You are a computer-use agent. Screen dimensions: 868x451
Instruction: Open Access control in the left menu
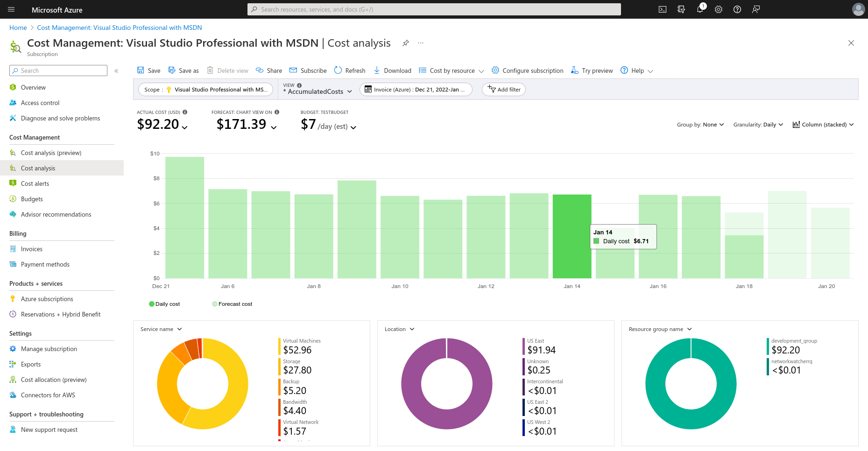tap(40, 103)
